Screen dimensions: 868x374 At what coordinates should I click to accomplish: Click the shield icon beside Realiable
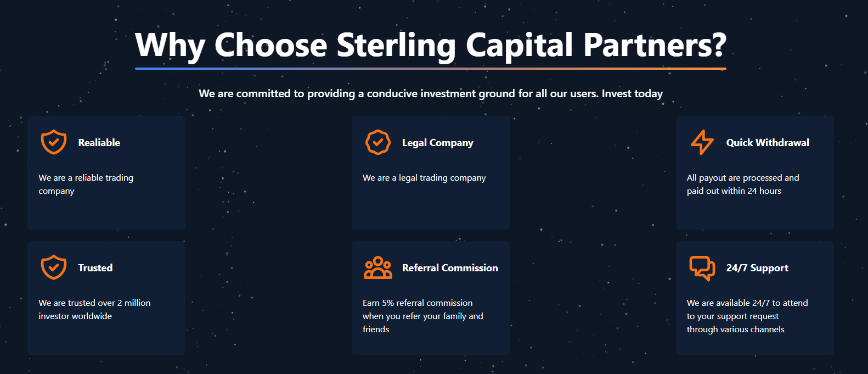coord(54,142)
